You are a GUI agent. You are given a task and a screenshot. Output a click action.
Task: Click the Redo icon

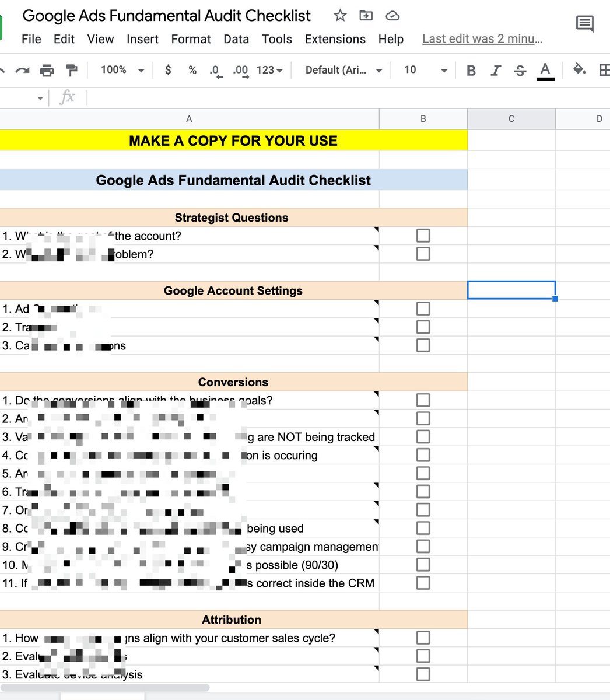click(22, 69)
